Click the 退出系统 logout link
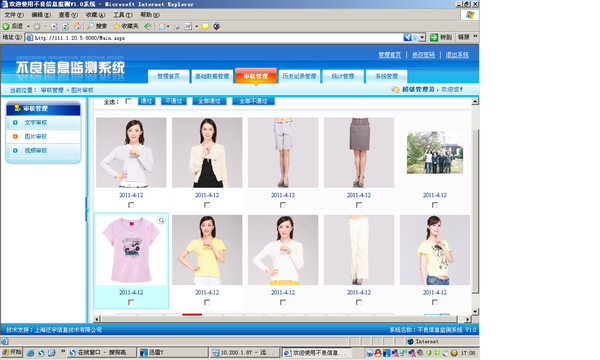This screenshot has width=600, height=360. pos(457,55)
